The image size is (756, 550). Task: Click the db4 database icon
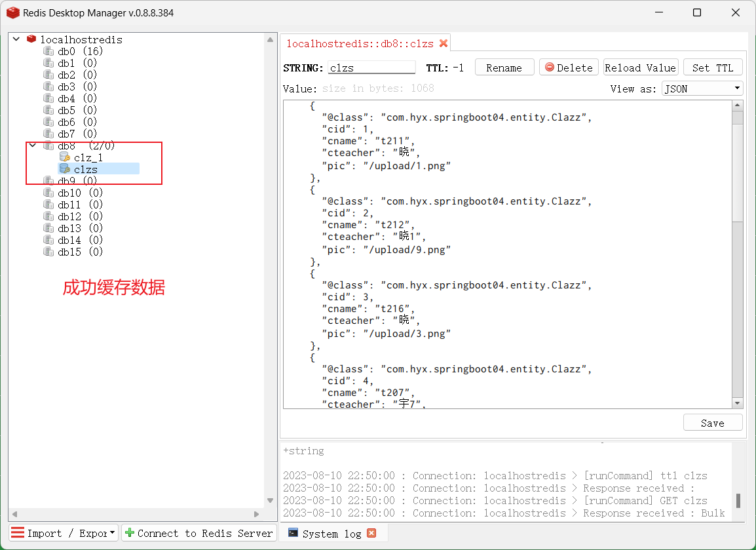click(48, 98)
